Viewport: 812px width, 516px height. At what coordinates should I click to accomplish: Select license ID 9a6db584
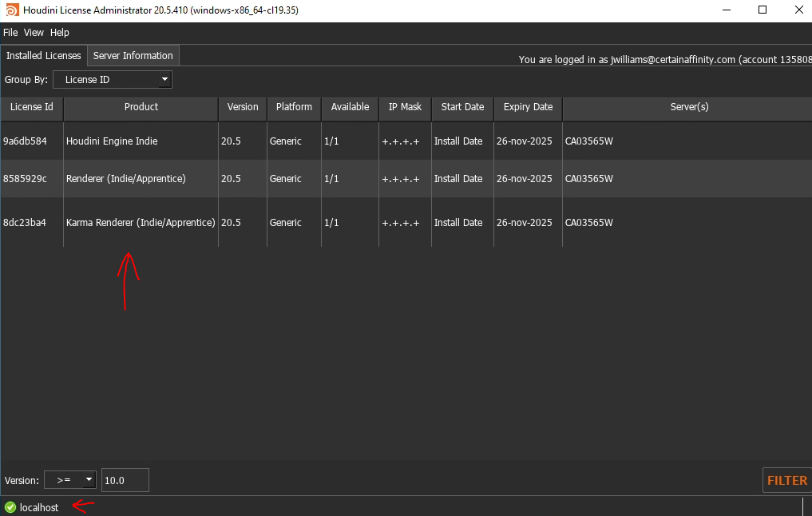tap(25, 141)
